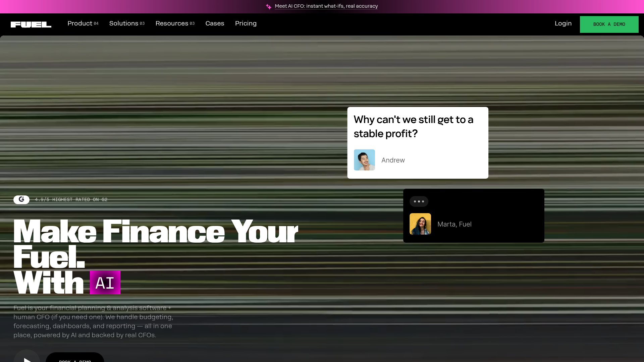Click the G2 logo badge
This screenshot has width=644, height=362.
coord(21,199)
